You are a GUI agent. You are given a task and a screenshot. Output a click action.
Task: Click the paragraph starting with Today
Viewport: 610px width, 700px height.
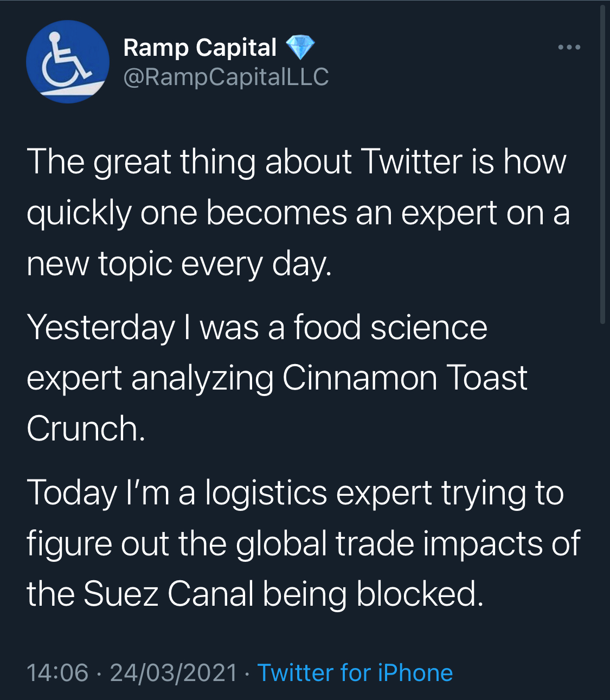click(x=303, y=543)
